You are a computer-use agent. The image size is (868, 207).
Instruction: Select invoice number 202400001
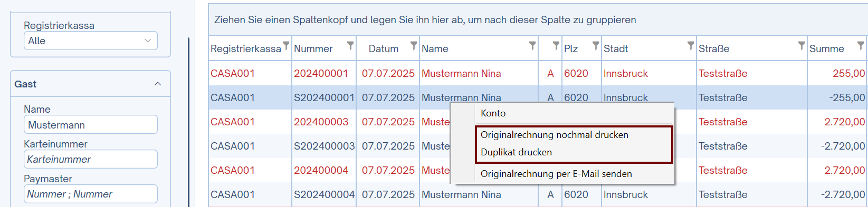[321, 73]
